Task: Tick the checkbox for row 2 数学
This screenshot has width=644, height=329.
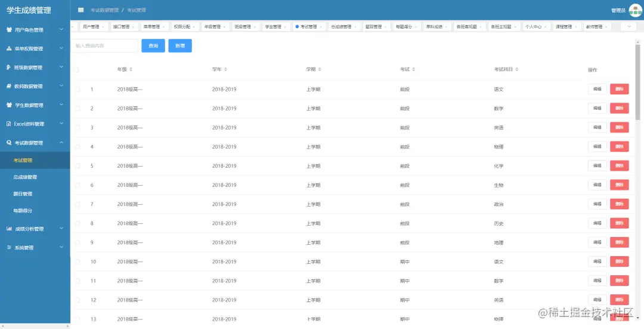Action: [78, 109]
